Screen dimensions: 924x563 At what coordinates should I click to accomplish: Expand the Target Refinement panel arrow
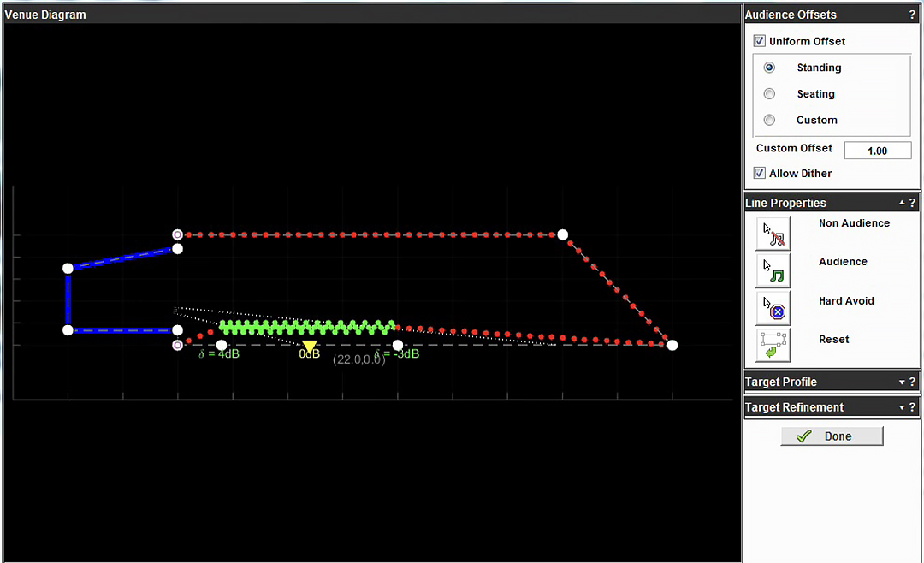coord(902,407)
